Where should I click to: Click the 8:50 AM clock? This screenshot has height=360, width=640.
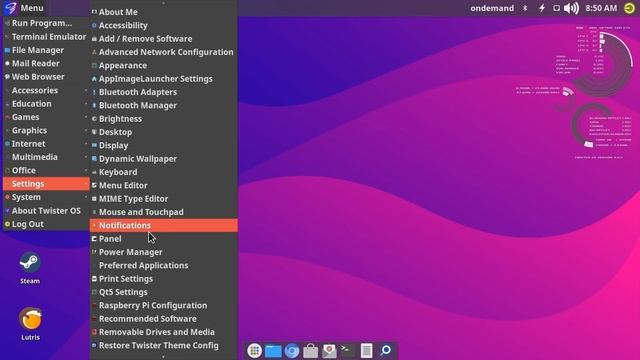(x=601, y=8)
